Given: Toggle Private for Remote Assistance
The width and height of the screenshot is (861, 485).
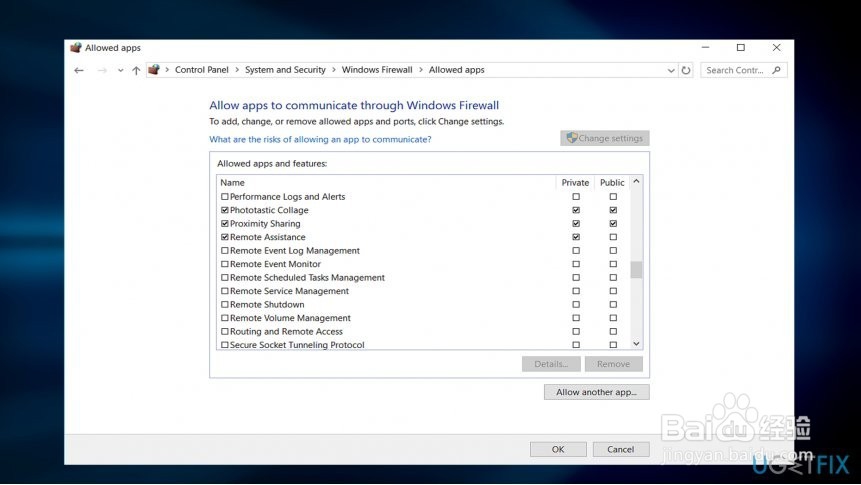Looking at the screenshot, I should click(576, 237).
